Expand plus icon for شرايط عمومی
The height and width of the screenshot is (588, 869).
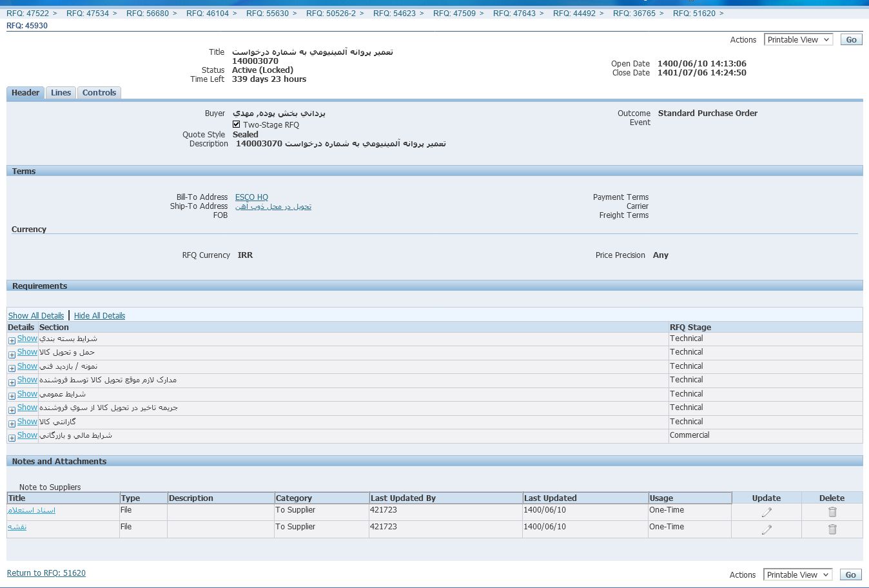pos(12,396)
